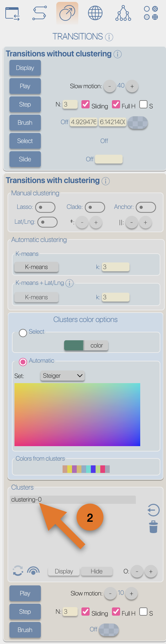This screenshot has height=644, width=166.
Task: Click the info icon next to TRANSITIONS
Action: [x=109, y=37]
